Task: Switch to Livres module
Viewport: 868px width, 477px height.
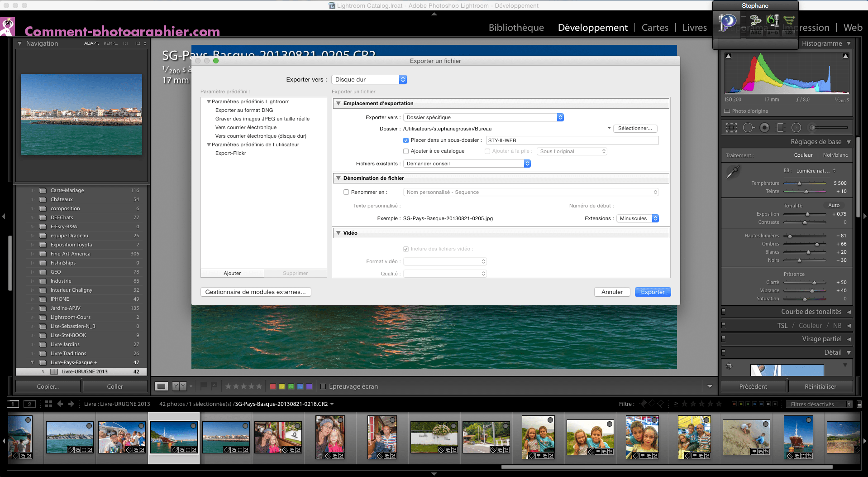Action: coord(694,28)
